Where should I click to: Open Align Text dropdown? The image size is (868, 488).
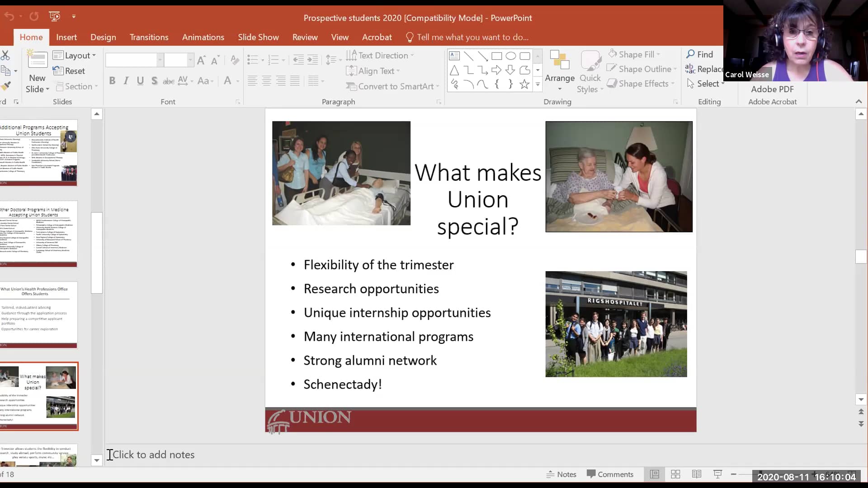pyautogui.click(x=373, y=71)
